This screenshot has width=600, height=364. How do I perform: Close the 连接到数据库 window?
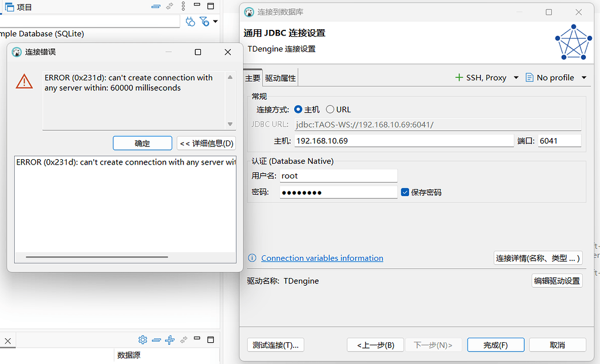[578, 12]
